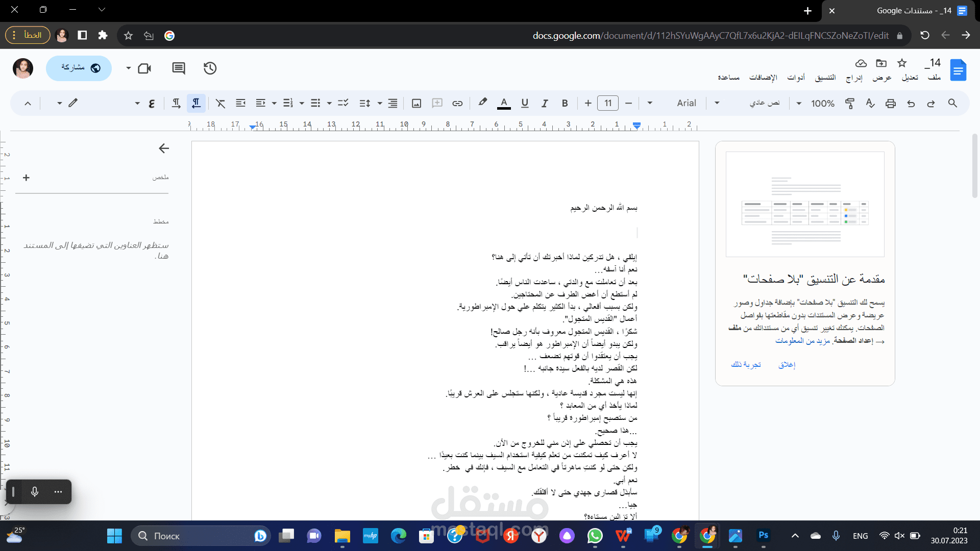Click the insert image icon
Viewport: 980px width, 551px height.
point(416,104)
